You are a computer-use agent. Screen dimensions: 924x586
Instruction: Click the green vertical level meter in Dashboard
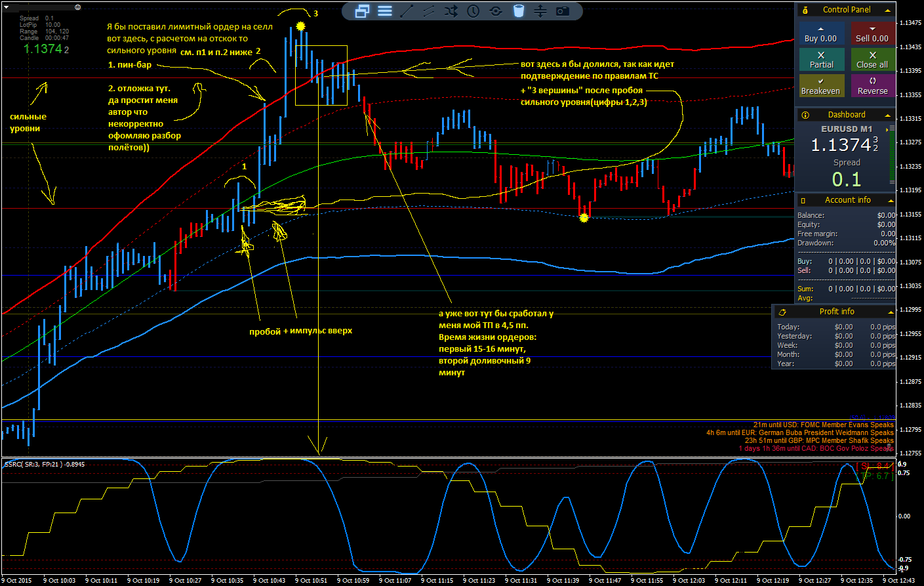(892, 156)
